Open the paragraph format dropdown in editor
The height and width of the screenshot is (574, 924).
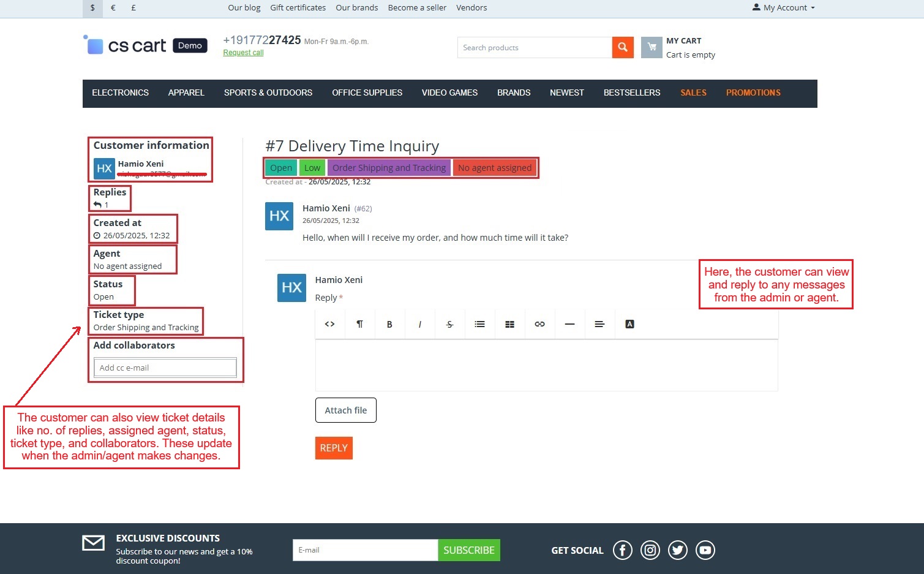(359, 324)
